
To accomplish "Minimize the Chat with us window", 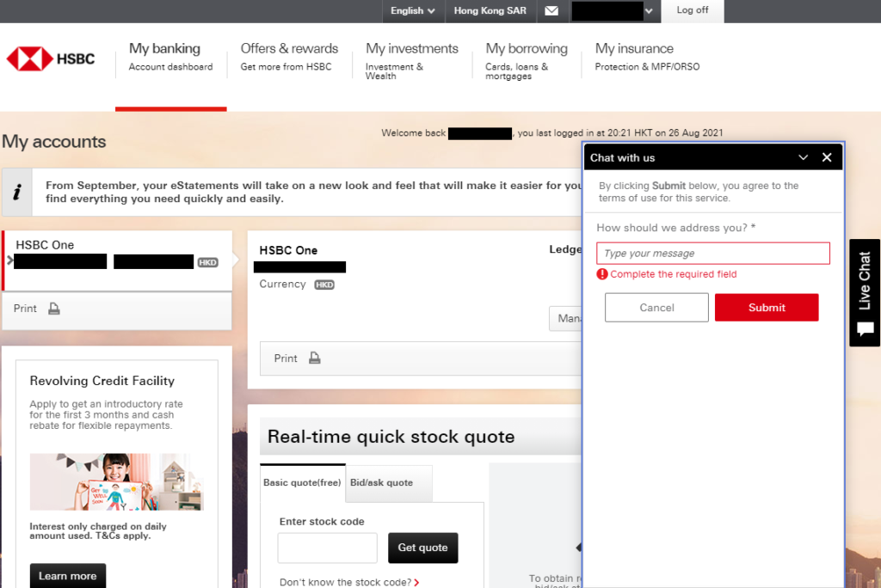I will pyautogui.click(x=803, y=158).
